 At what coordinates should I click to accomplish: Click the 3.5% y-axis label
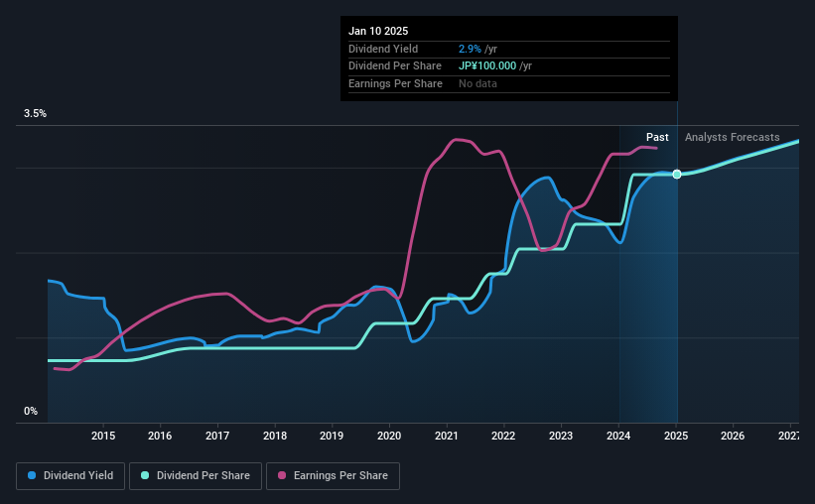[x=35, y=114]
